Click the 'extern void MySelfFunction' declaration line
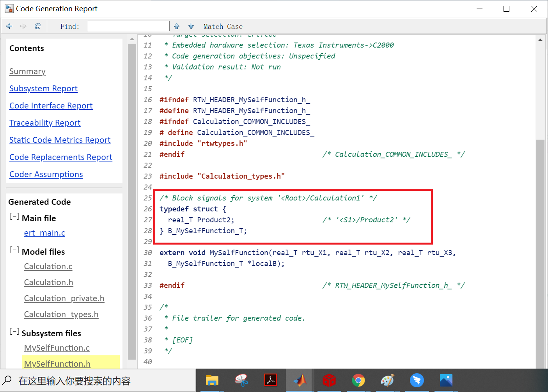This screenshot has height=392, width=548. pos(307,253)
